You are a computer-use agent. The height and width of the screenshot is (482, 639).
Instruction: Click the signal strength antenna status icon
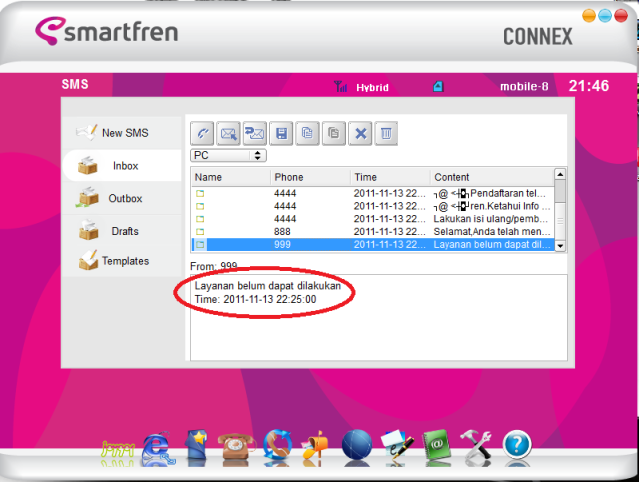[x=340, y=86]
